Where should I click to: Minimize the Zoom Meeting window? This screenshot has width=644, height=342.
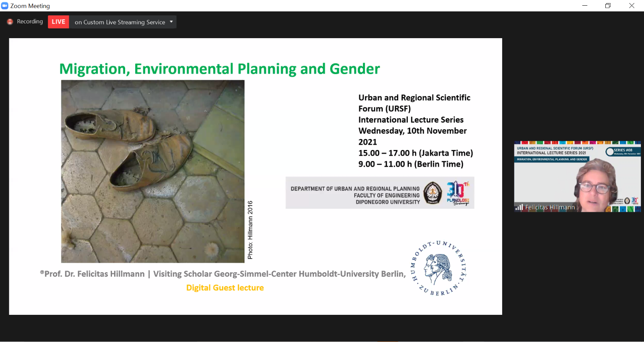(585, 6)
